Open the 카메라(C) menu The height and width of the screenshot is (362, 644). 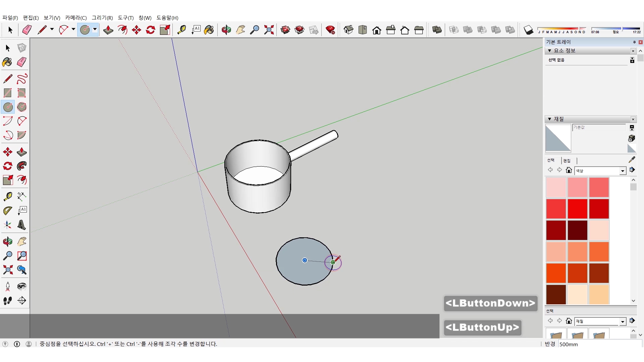click(x=76, y=18)
